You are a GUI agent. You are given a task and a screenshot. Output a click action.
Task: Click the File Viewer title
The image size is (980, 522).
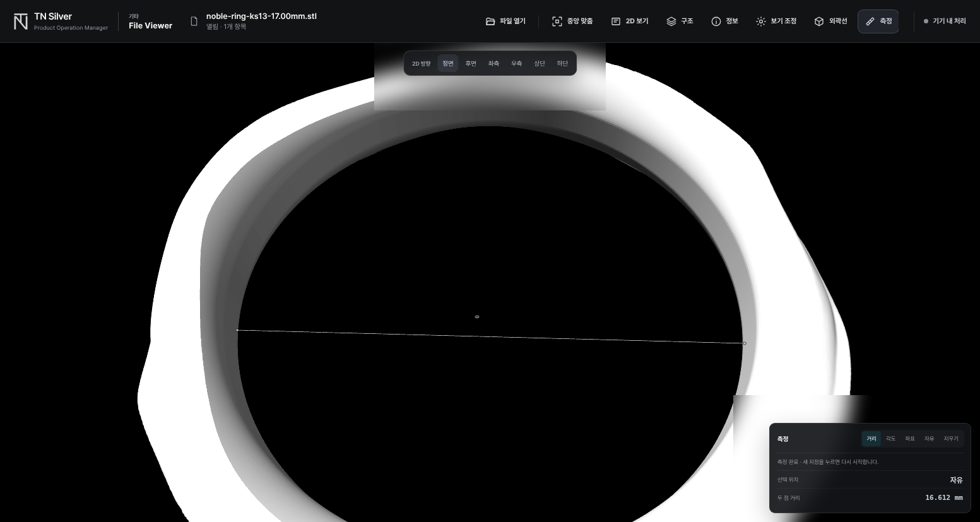click(150, 26)
